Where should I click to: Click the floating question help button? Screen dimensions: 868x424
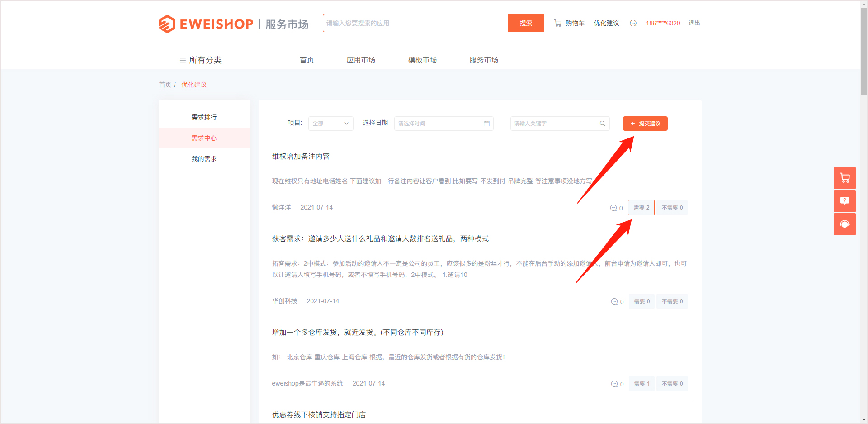pyautogui.click(x=844, y=201)
